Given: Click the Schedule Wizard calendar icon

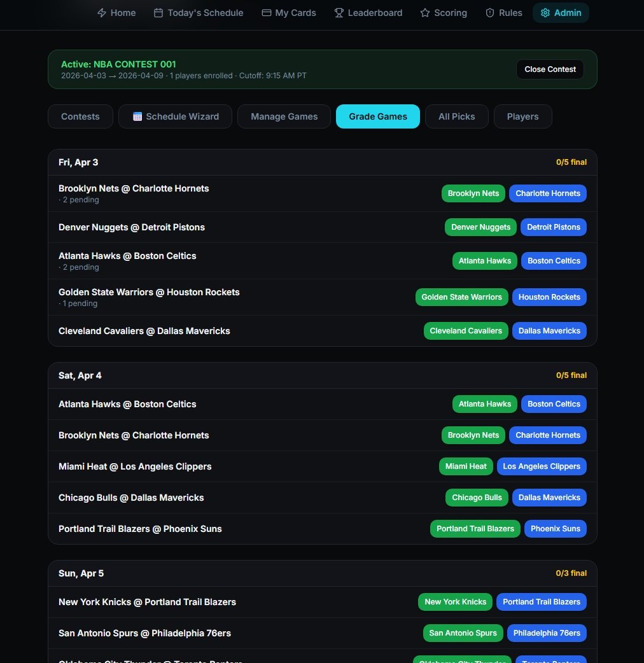Looking at the screenshot, I should [x=137, y=116].
